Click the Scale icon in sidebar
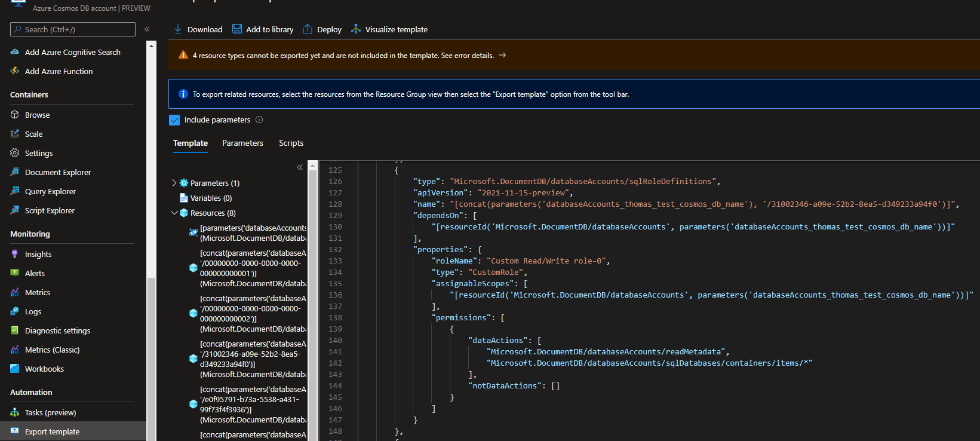980x441 pixels. pos(15,134)
